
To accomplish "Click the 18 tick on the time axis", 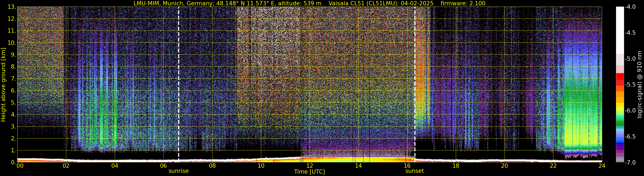I will pyautogui.click(x=456, y=166).
